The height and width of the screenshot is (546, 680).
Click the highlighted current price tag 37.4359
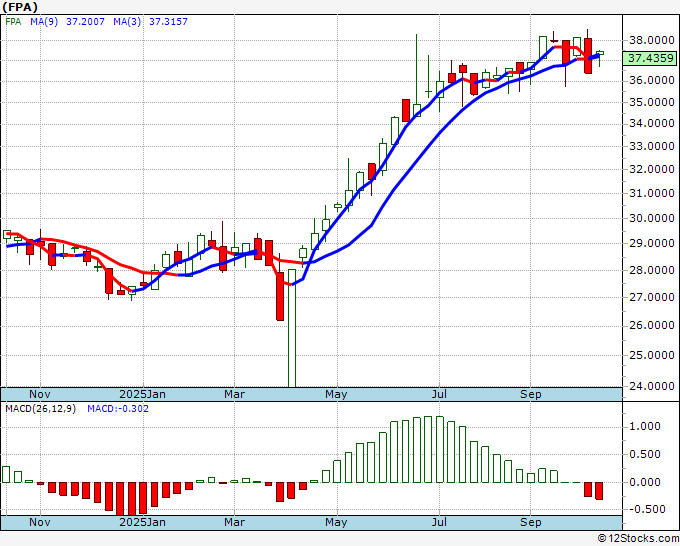(650, 58)
